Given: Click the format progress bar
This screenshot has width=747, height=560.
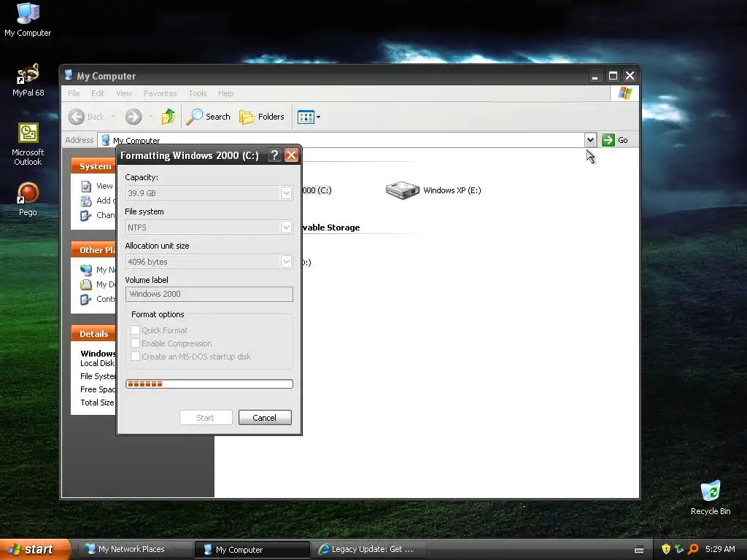Looking at the screenshot, I should click(x=209, y=384).
